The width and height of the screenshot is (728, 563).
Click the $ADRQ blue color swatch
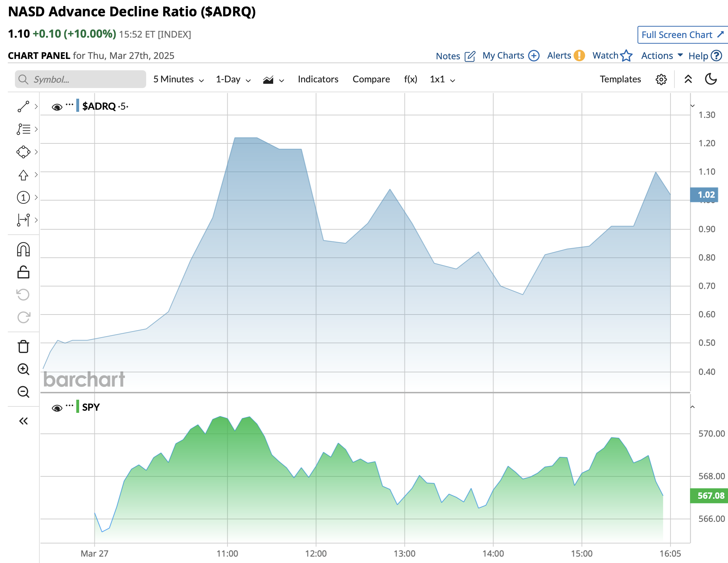coord(78,106)
